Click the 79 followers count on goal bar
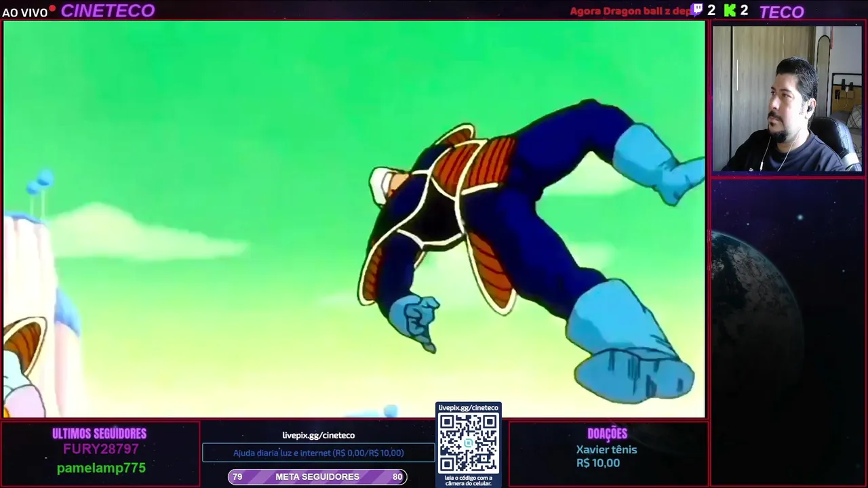Viewport: 868px width, 488px height. [x=237, y=477]
